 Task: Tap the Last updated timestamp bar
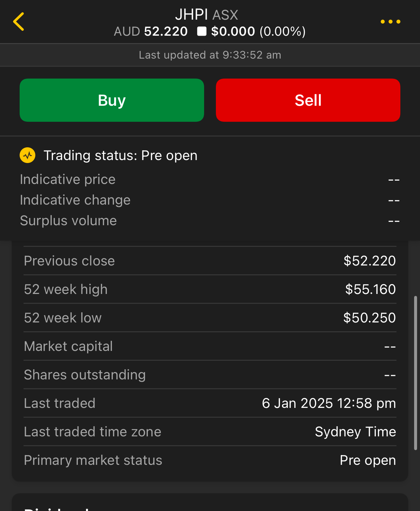(210, 55)
